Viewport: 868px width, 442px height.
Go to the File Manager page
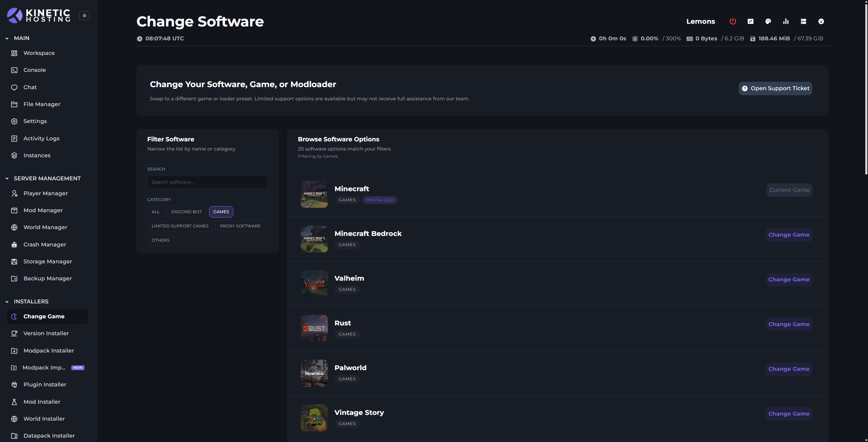[x=42, y=104]
